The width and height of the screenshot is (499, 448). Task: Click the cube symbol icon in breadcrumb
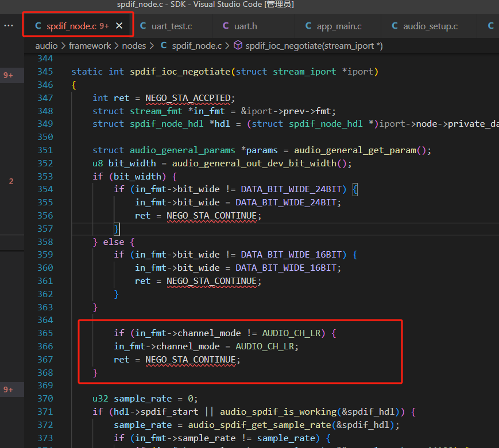pos(238,45)
